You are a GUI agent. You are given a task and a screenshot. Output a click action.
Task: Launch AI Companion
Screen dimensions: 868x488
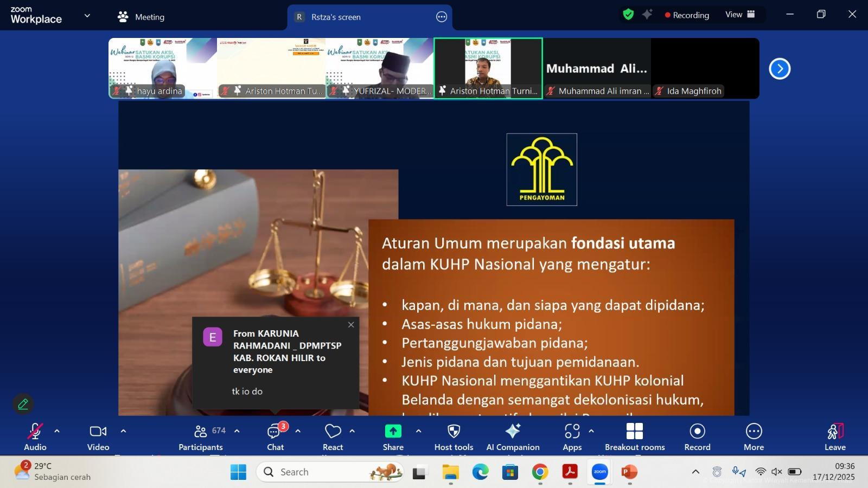click(512, 436)
